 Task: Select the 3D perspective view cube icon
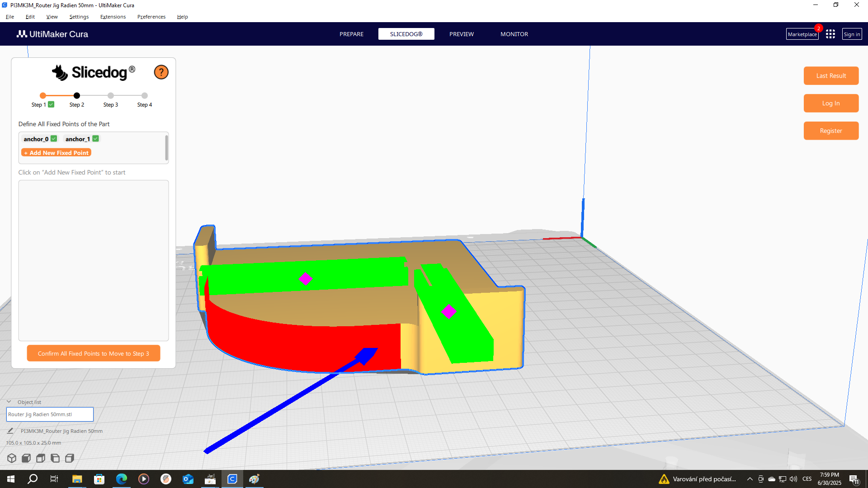click(x=12, y=458)
